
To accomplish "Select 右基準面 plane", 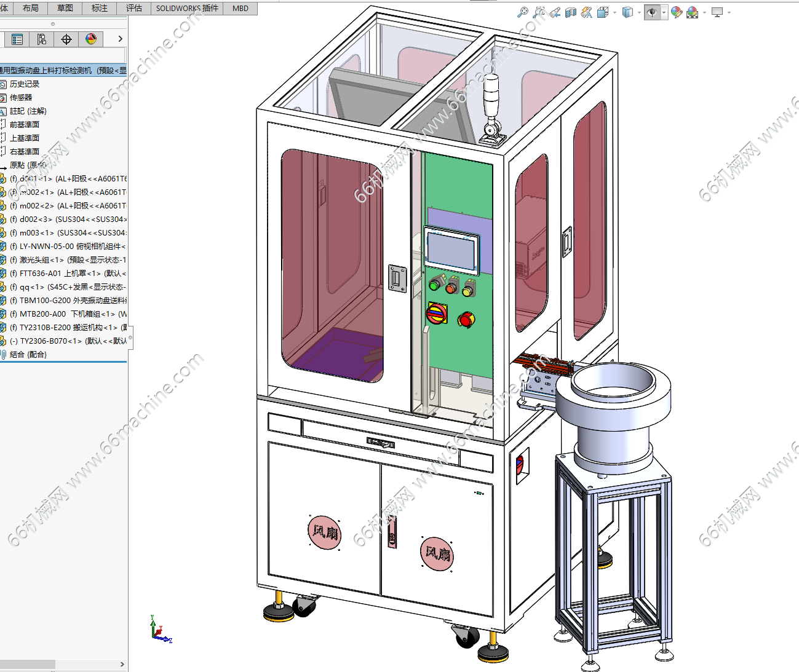I will tap(25, 152).
